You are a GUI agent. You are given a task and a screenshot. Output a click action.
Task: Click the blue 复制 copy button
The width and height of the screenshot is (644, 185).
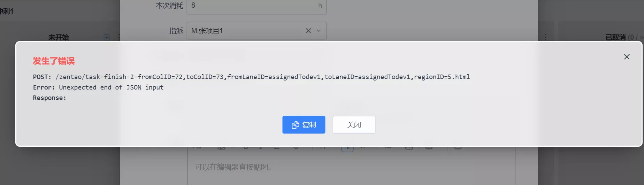tap(304, 125)
